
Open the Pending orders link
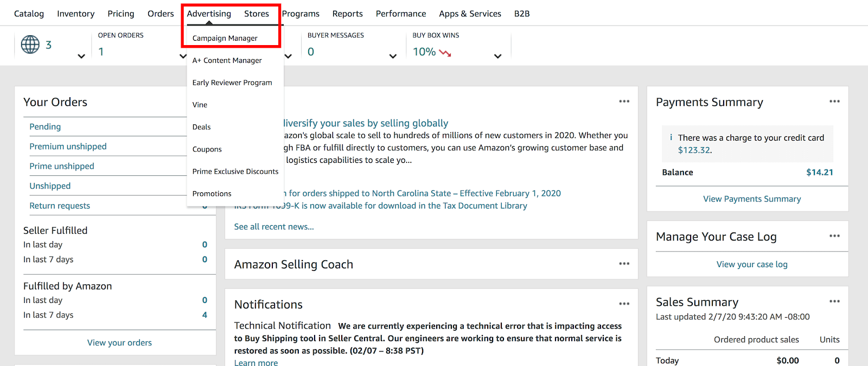tap(45, 127)
